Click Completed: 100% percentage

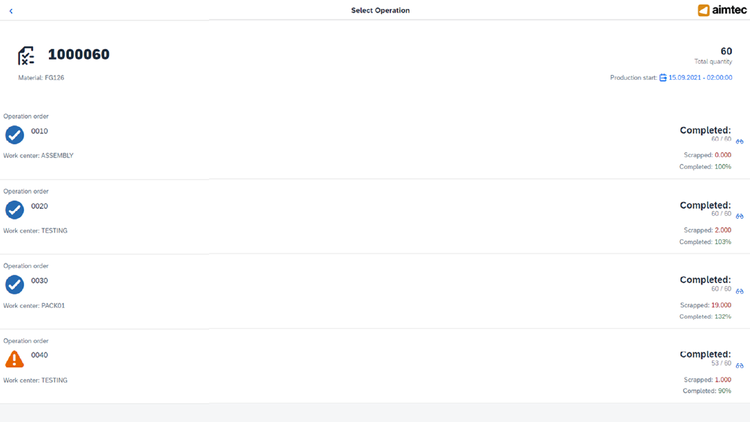[723, 167]
